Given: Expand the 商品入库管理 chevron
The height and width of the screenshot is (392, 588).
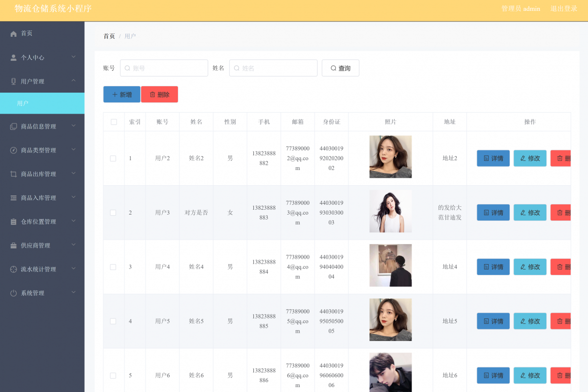Looking at the screenshot, I should click(x=73, y=197).
